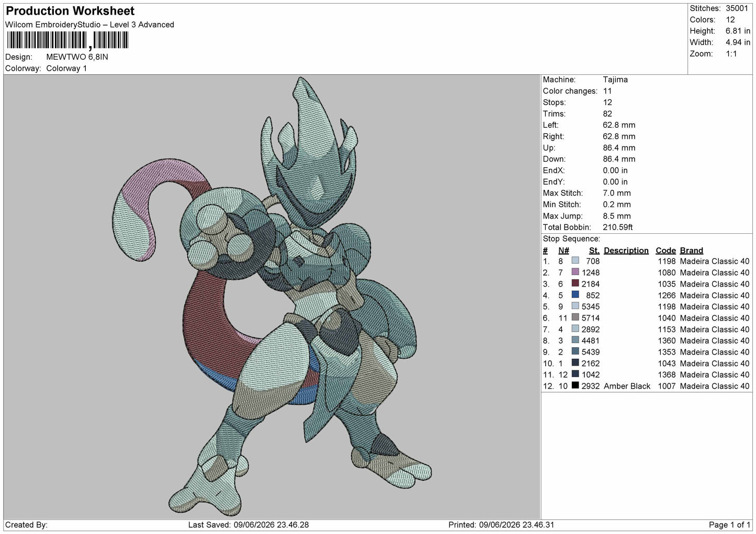Viewport: 756px width, 534px height.
Task: Click the Up value 86.4 mm
Action: (619, 148)
